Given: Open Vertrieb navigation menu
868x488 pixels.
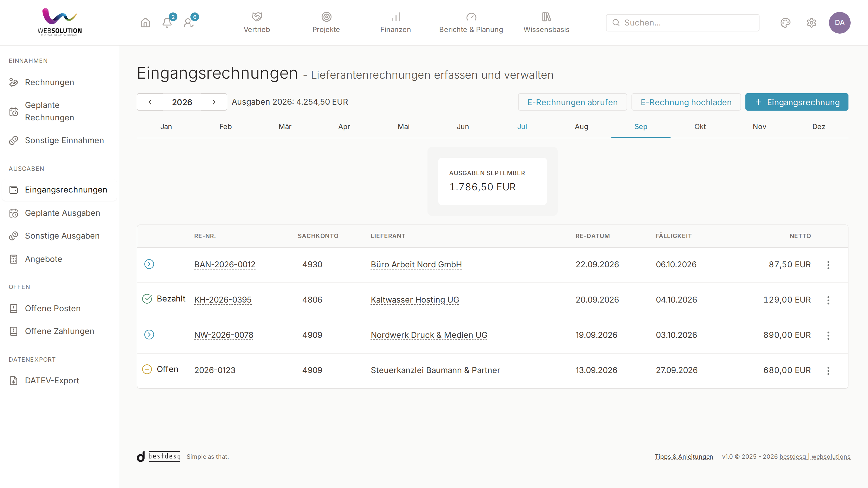Looking at the screenshot, I should click(x=257, y=23).
